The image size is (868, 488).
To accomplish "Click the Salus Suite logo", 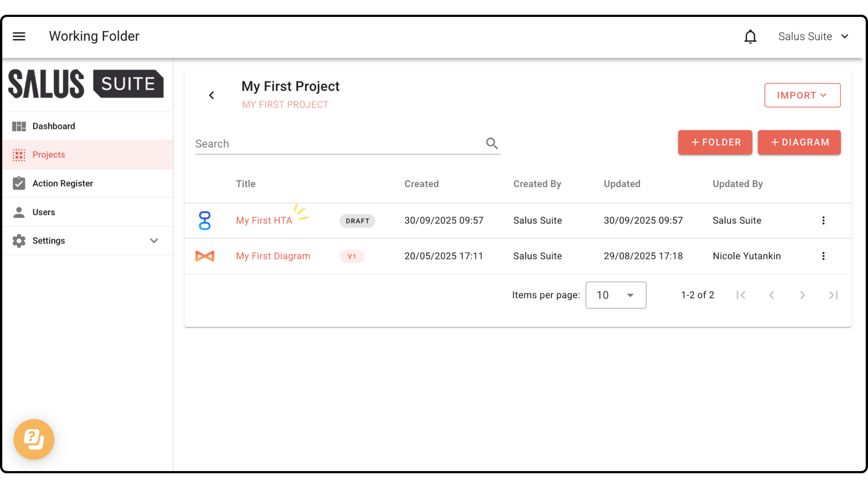I will pos(86,84).
